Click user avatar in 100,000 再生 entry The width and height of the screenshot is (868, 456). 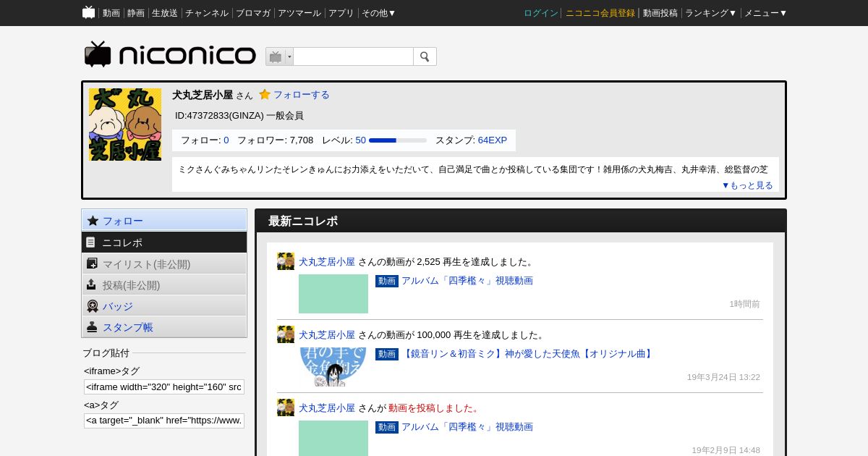(x=286, y=334)
